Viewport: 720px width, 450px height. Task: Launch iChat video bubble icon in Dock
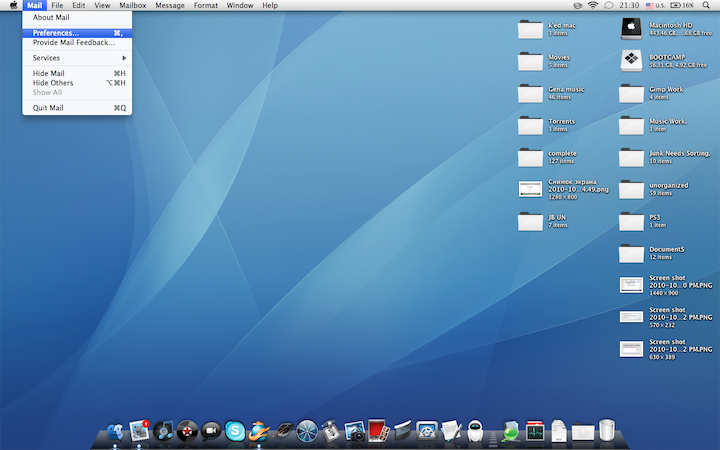pos(211,431)
